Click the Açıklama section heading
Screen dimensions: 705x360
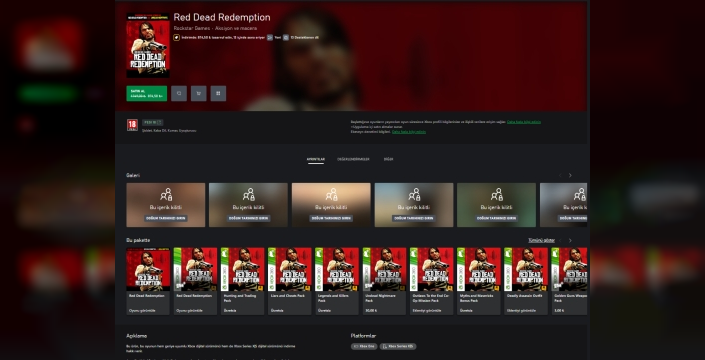(x=137, y=336)
